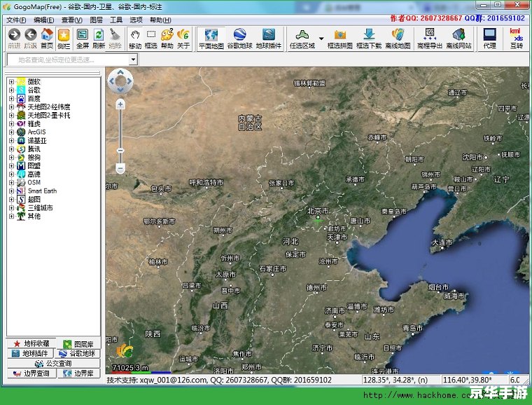Click the 刷新 refresh icon
The image size is (532, 405).
99,38
